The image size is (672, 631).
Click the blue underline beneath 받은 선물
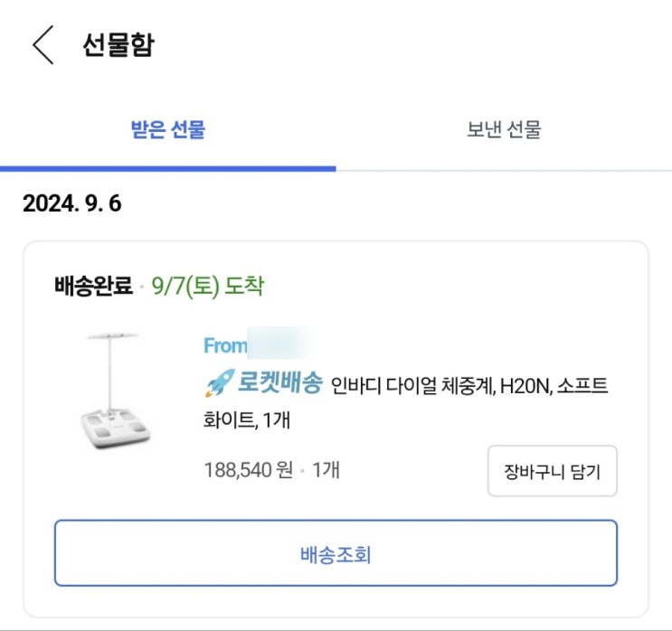[x=168, y=168]
